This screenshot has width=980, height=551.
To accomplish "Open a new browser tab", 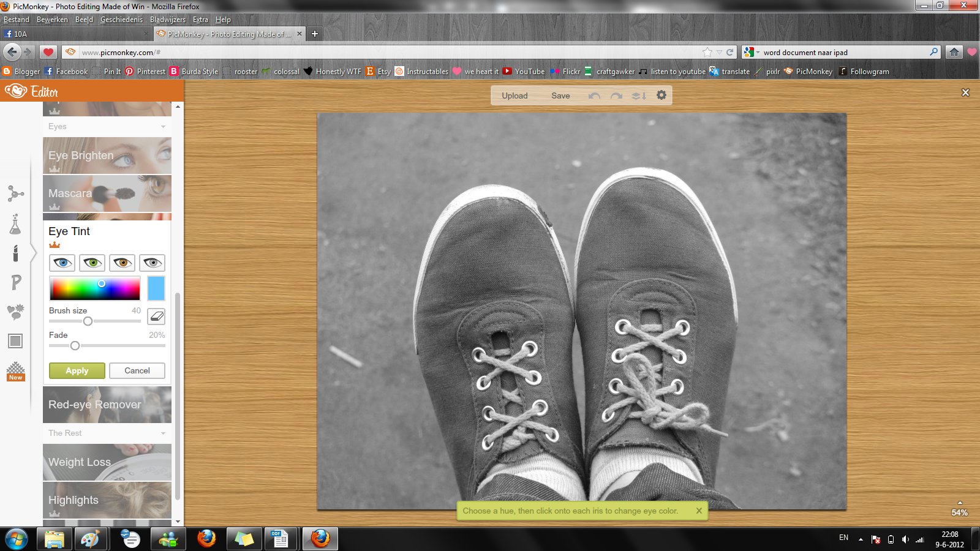I will (x=315, y=34).
